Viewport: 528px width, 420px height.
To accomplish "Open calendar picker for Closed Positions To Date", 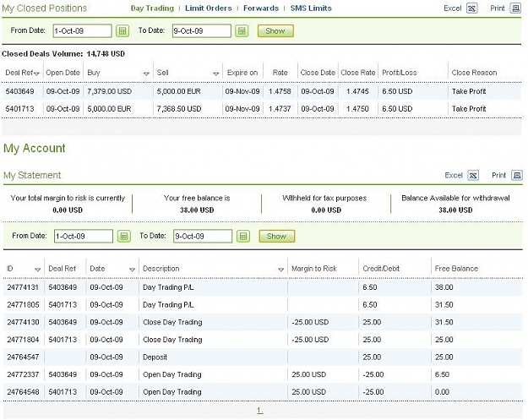I will point(242,31).
